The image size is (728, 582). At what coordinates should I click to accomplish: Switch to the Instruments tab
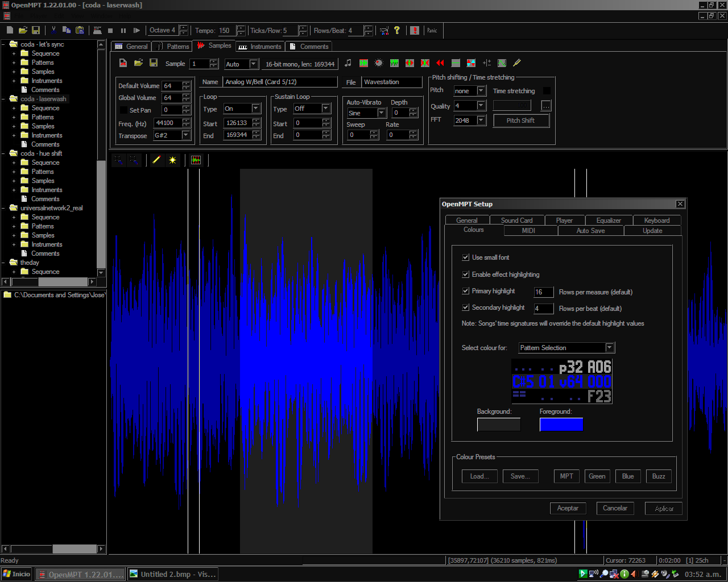pyautogui.click(x=260, y=47)
